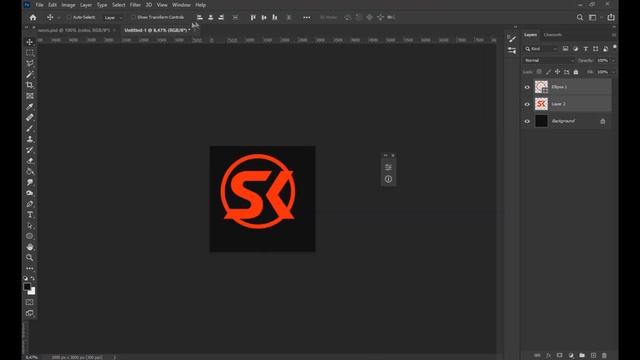Screen dimensions: 640x360
Task: Go to the Home screen icon
Action: point(33,18)
